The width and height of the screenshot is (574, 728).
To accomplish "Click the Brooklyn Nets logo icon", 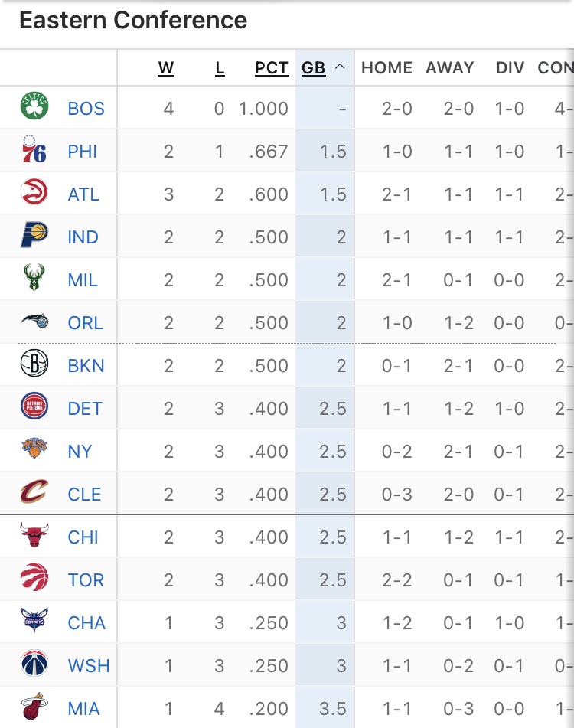I will pyautogui.click(x=34, y=365).
